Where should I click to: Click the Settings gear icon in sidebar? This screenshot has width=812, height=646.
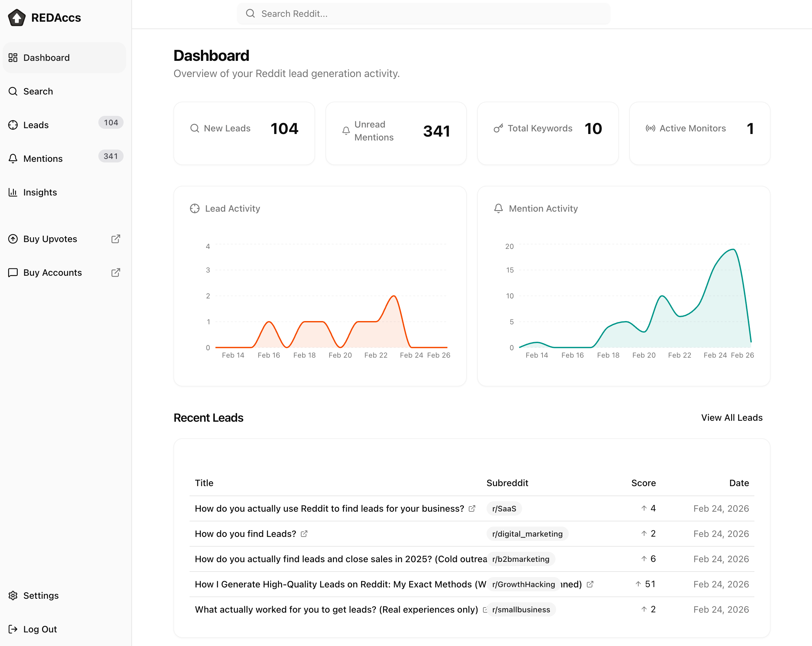coord(13,596)
